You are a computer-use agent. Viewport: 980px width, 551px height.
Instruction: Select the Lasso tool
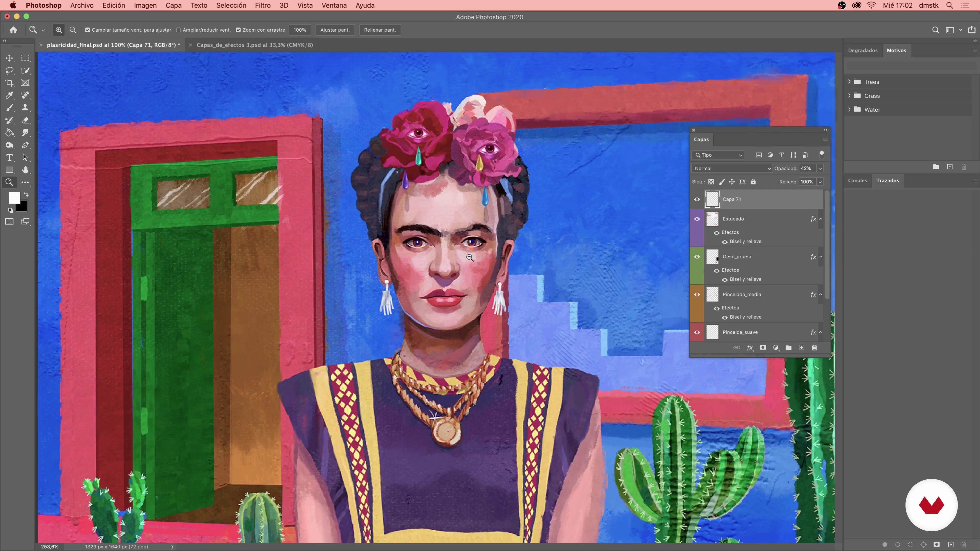click(9, 70)
